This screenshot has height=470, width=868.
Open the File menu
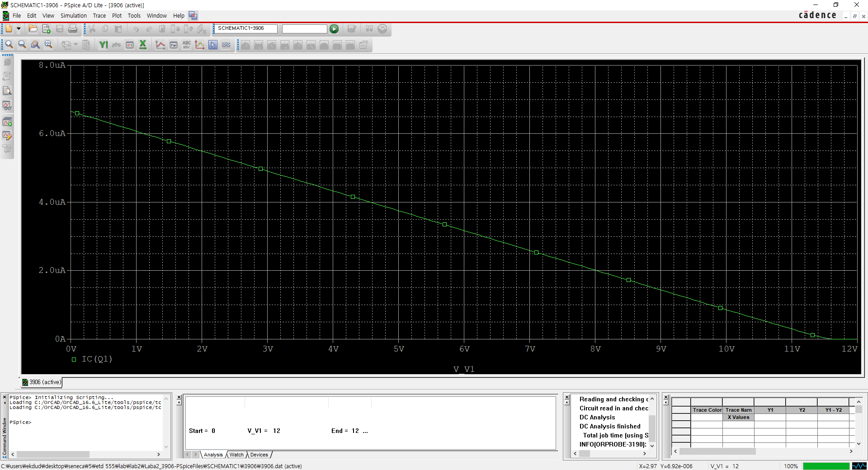click(17, 16)
